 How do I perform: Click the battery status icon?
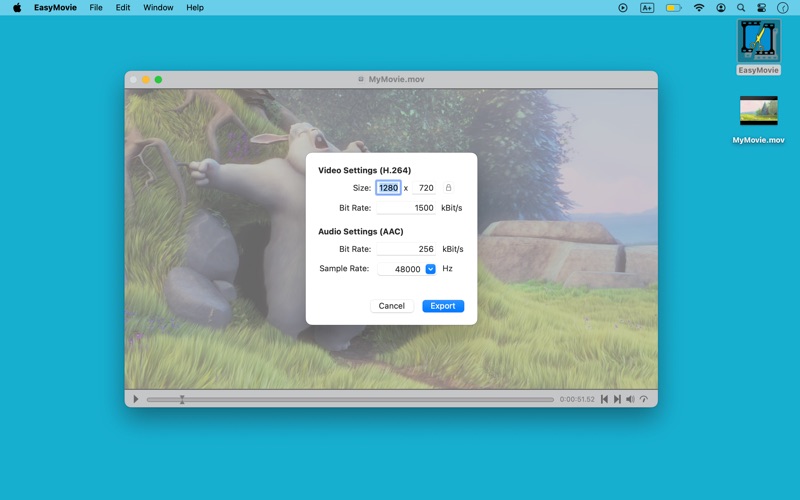(x=673, y=8)
